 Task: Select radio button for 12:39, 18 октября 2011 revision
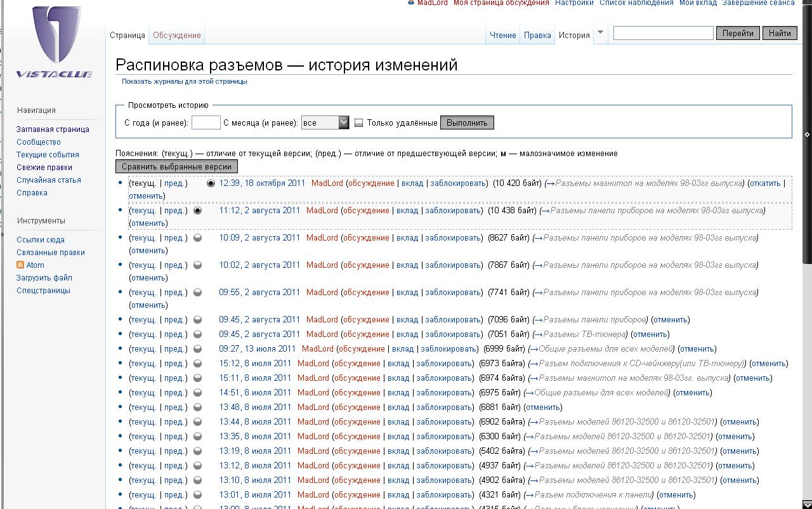pyautogui.click(x=211, y=183)
